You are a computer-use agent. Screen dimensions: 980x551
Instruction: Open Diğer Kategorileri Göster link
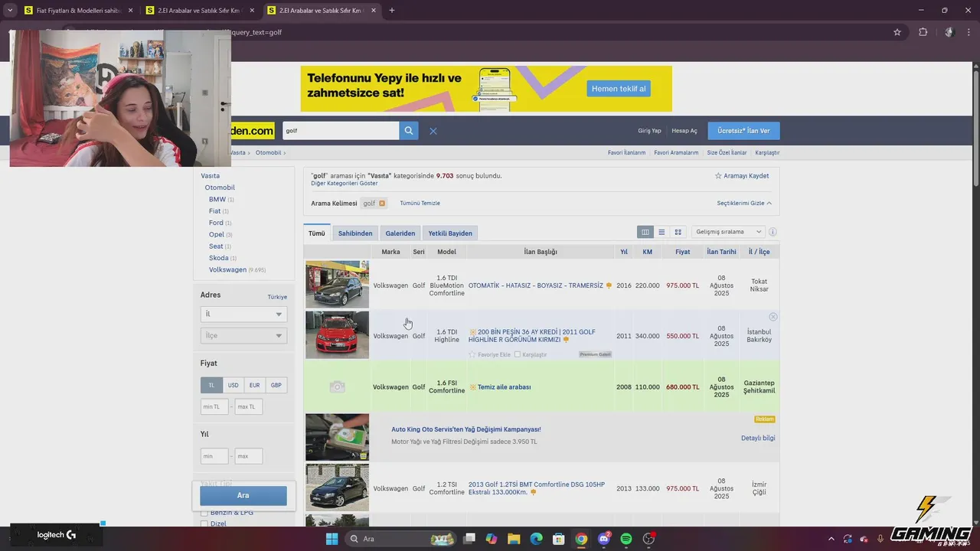(345, 184)
